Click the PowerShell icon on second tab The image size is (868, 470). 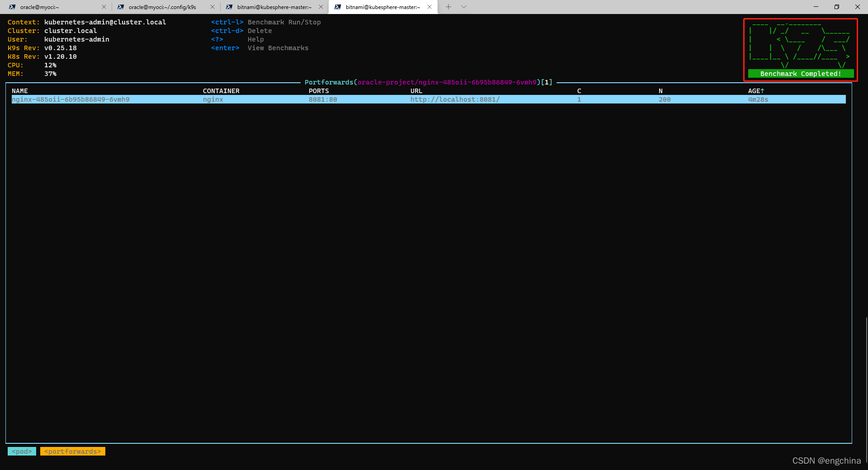coord(121,7)
